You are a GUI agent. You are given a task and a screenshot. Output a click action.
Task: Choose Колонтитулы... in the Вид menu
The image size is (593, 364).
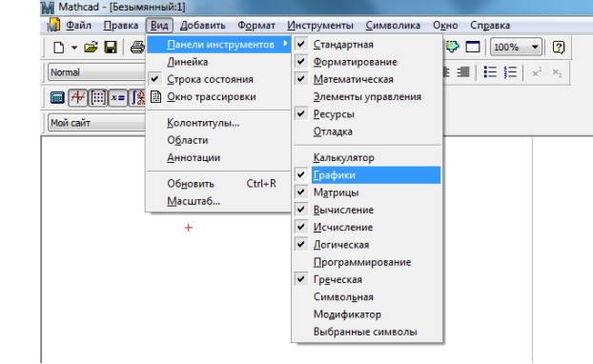point(219,123)
